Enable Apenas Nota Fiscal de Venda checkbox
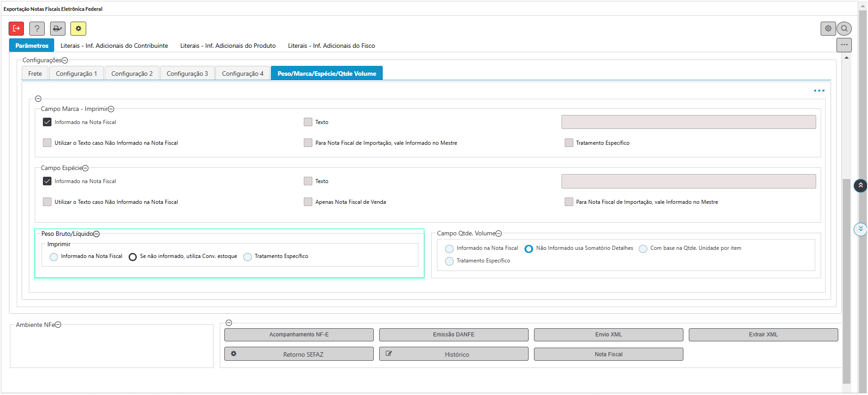 point(308,202)
